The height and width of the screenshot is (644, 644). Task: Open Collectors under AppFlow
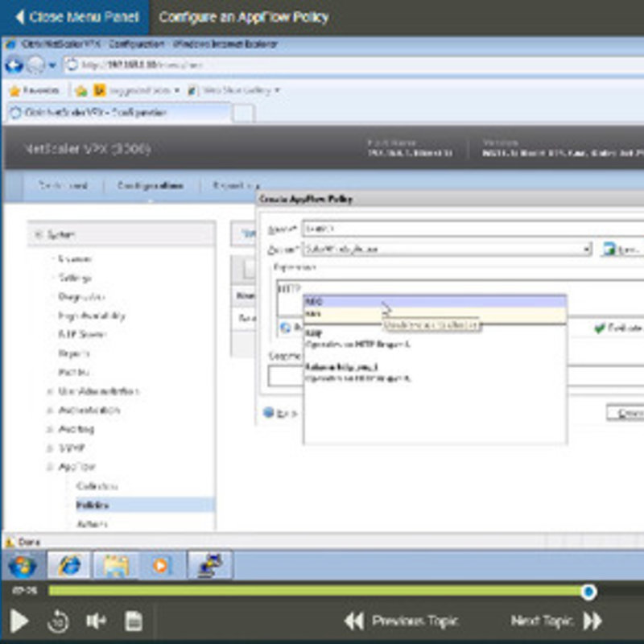tap(97, 486)
